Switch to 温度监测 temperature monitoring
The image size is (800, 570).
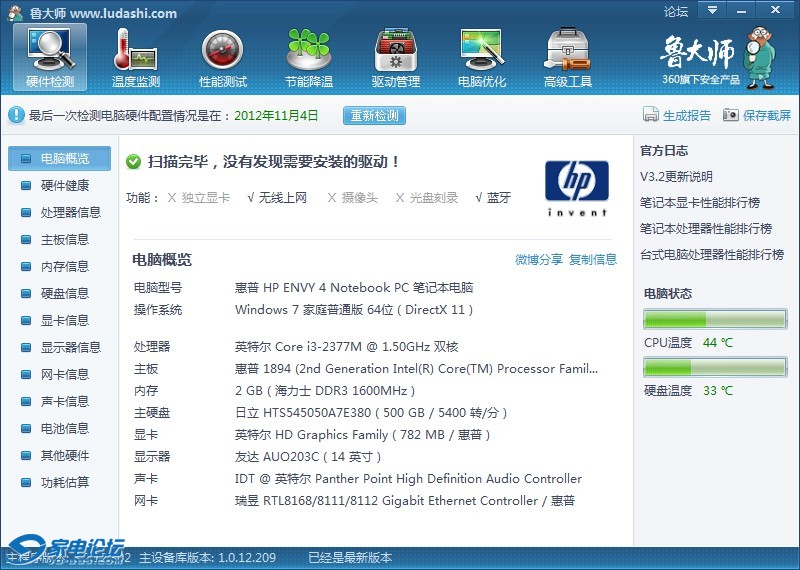[x=136, y=58]
